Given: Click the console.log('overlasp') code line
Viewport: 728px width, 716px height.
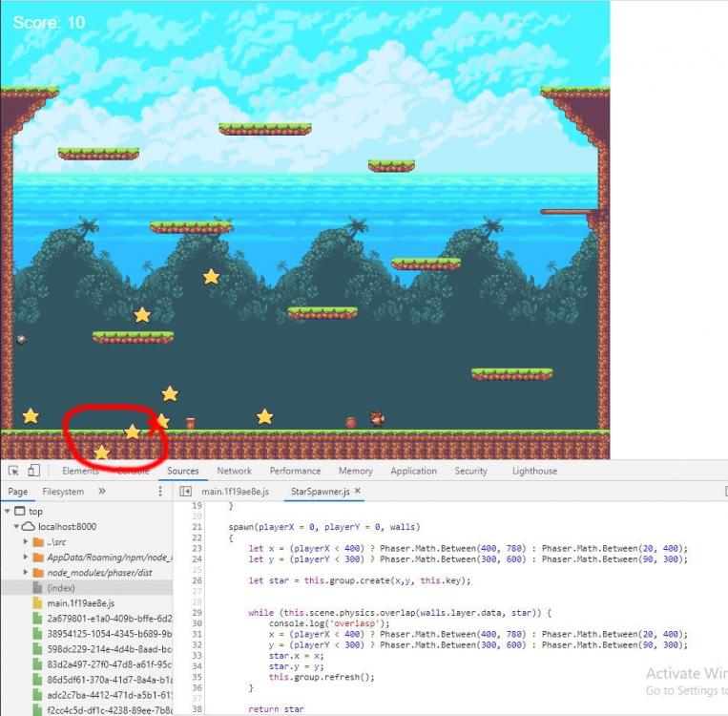Looking at the screenshot, I should pyautogui.click(x=329, y=623).
